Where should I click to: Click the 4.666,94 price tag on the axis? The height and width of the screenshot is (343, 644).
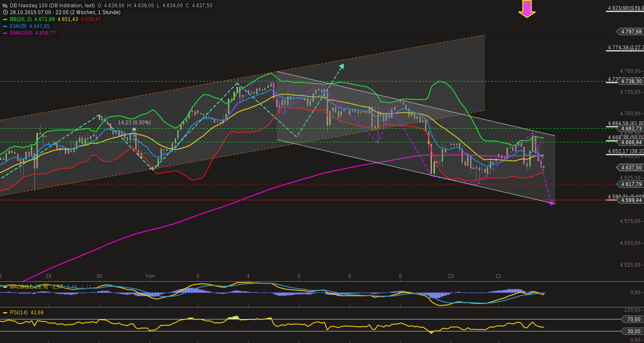click(630, 142)
